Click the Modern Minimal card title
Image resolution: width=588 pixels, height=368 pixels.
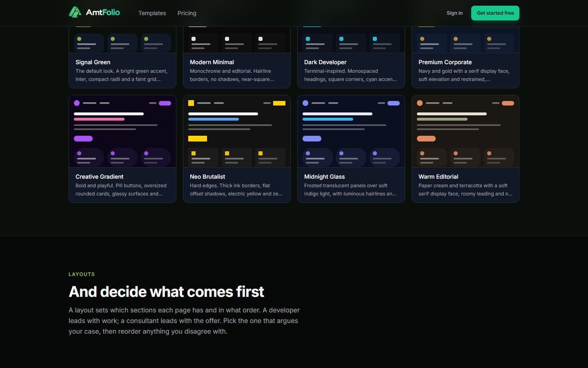tap(212, 62)
